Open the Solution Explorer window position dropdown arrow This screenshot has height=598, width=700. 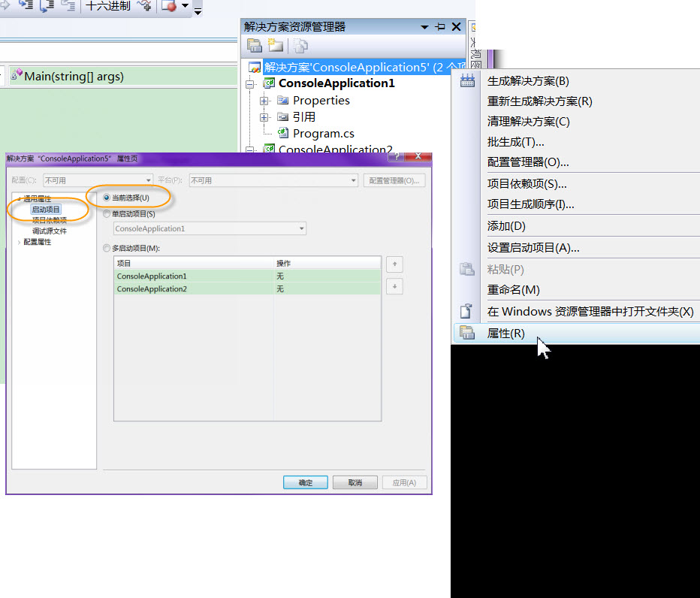tap(424, 27)
